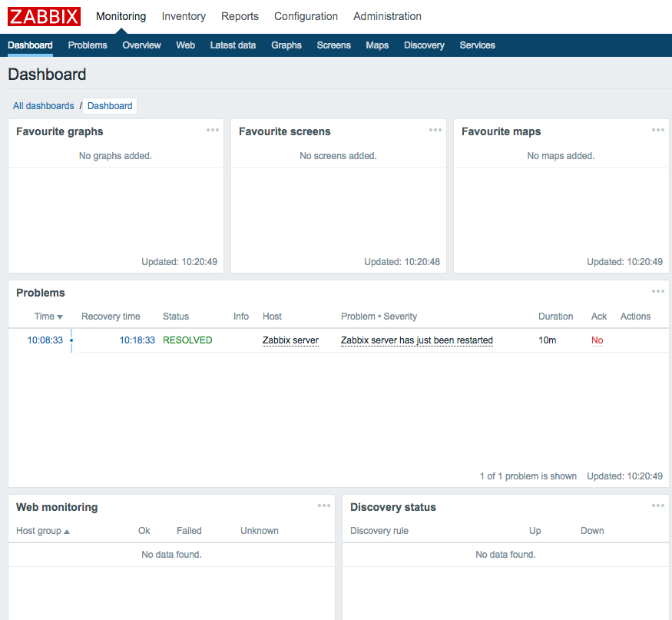672x620 pixels.
Task: Open 'Zabbix server has just been restarted' problem
Action: click(417, 340)
